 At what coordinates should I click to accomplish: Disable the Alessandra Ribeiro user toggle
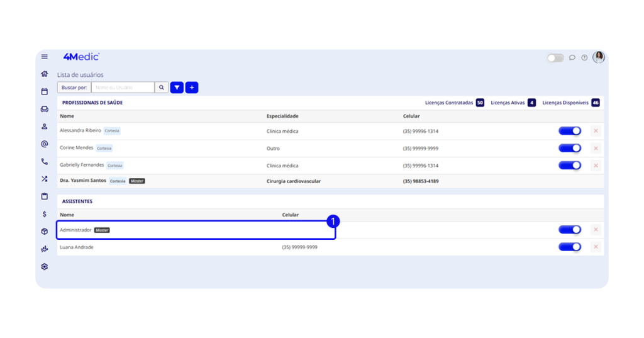[569, 131]
